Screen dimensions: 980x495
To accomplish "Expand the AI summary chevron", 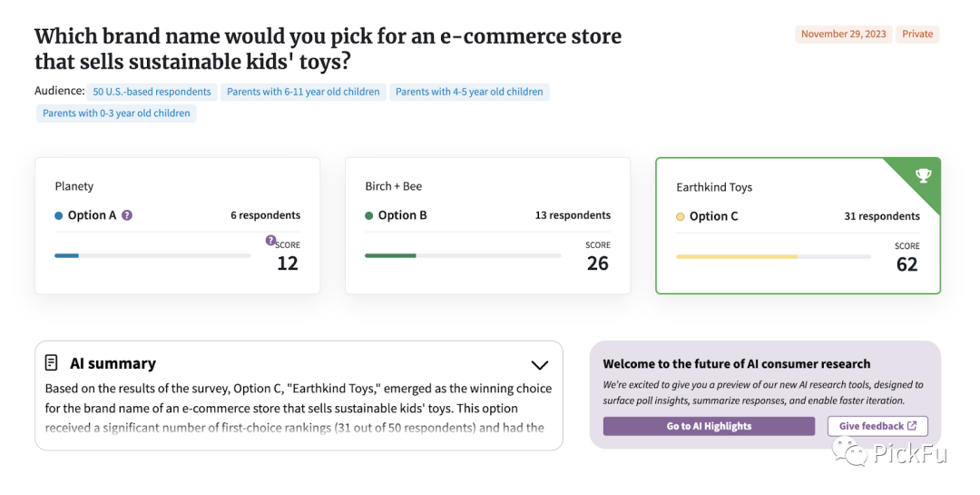I will click(x=539, y=365).
